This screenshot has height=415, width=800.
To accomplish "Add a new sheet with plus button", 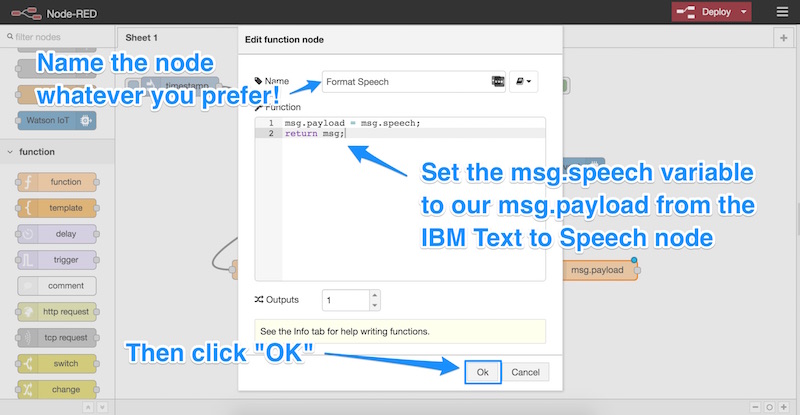I will (783, 38).
